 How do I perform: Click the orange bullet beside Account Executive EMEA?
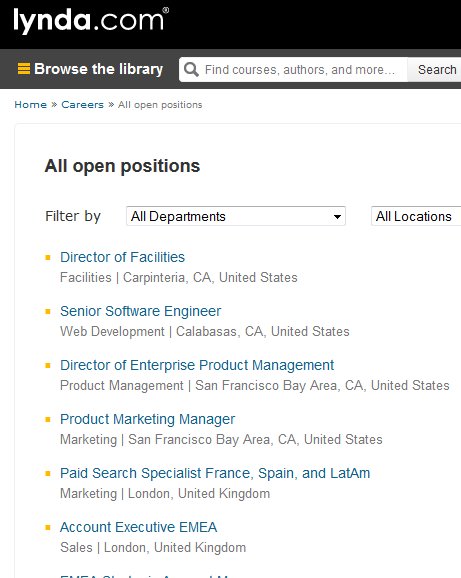tap(48, 527)
